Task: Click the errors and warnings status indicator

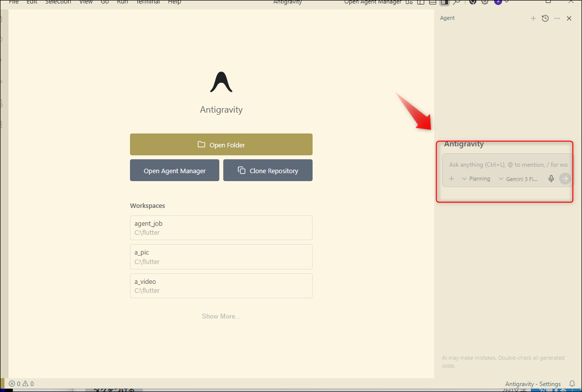Action: point(21,384)
